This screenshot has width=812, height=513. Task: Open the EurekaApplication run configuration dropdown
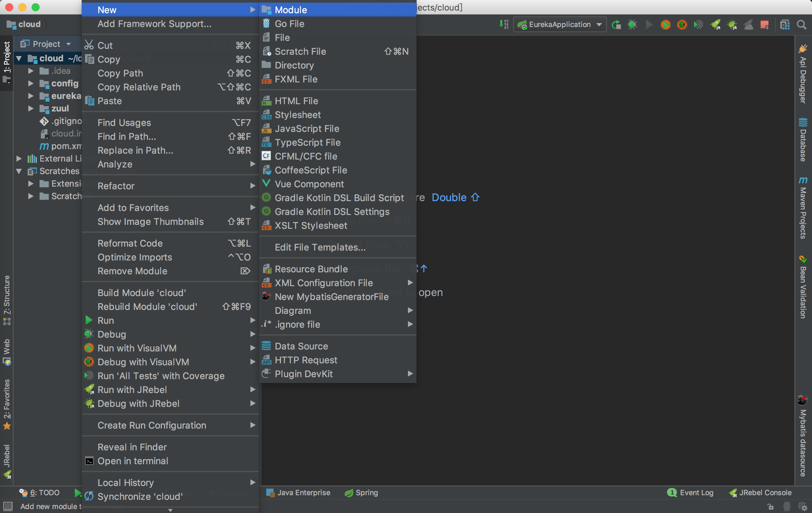click(560, 25)
